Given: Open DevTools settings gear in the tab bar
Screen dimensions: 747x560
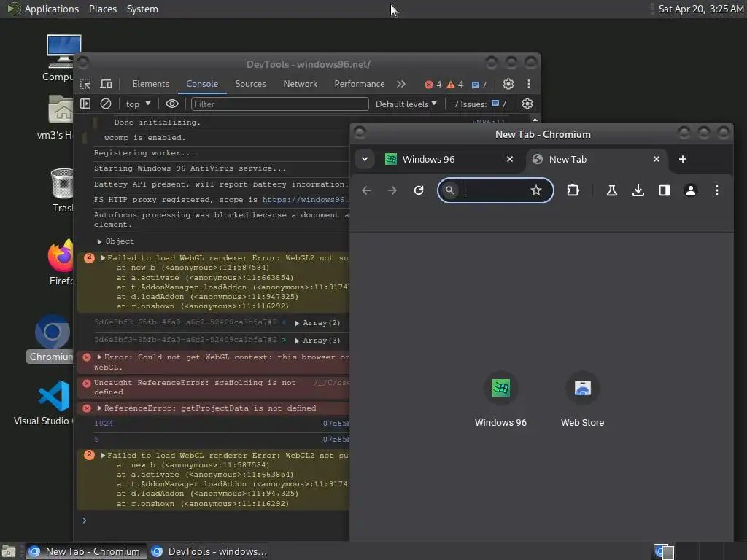Looking at the screenshot, I should tap(508, 85).
